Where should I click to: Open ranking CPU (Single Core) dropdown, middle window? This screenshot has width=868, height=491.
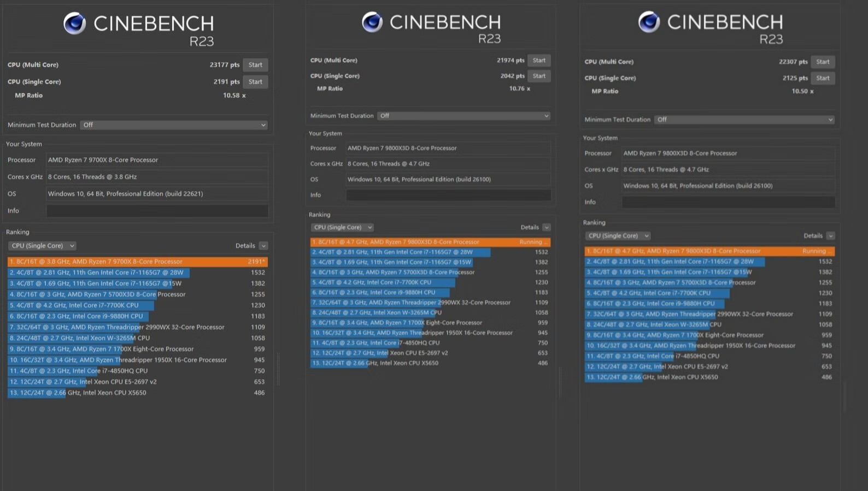(342, 227)
